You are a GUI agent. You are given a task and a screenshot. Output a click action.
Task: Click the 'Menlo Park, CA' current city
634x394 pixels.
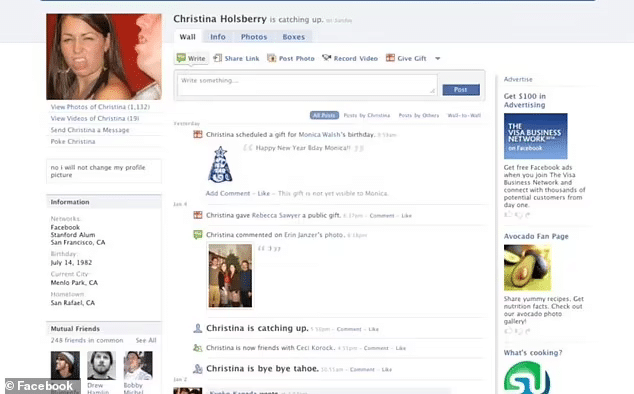point(74,282)
